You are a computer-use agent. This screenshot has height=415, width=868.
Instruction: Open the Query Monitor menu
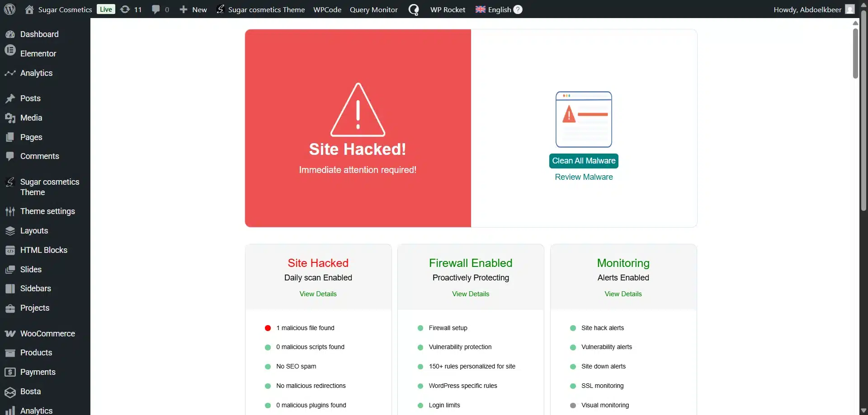pos(373,9)
